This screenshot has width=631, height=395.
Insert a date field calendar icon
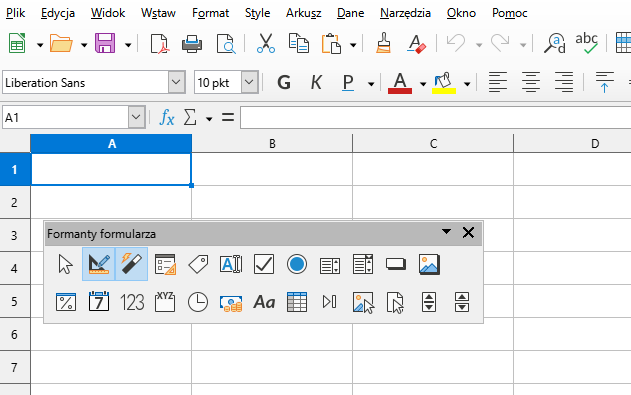[99, 301]
